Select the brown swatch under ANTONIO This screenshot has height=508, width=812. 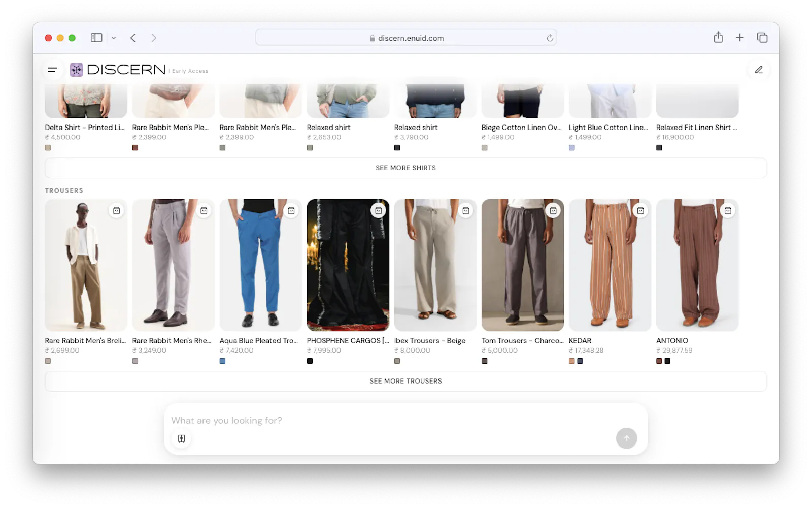[x=659, y=361]
